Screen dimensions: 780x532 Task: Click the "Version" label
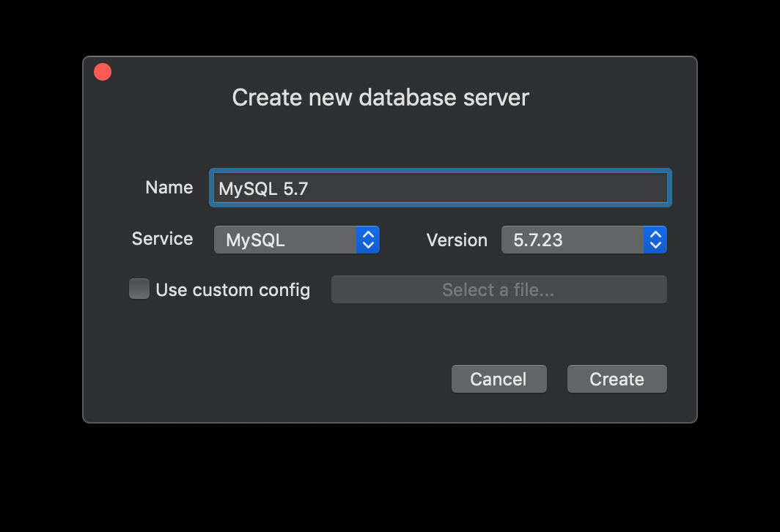click(457, 240)
